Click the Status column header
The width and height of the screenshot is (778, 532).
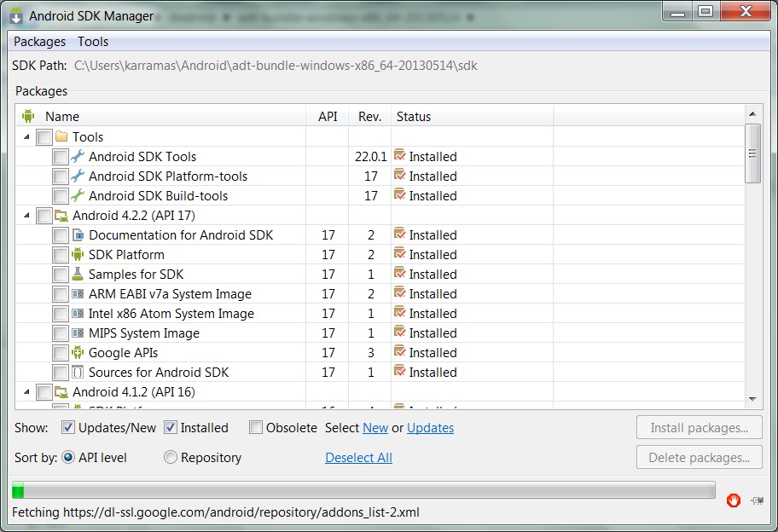pyautogui.click(x=473, y=117)
